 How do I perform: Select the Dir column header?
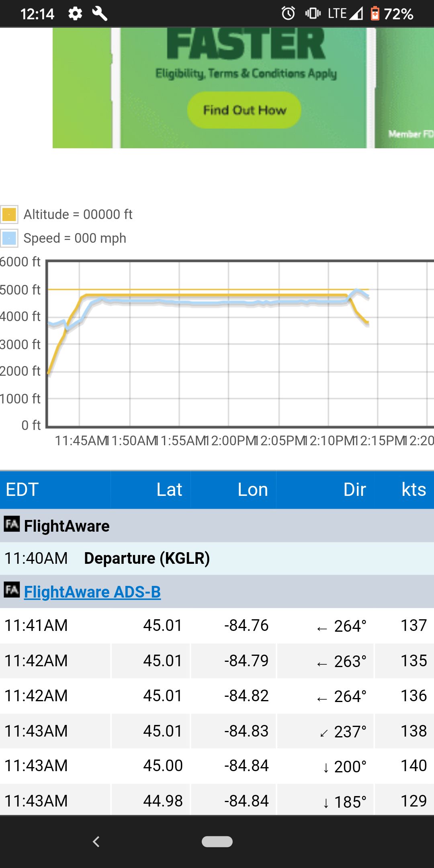pos(325,490)
